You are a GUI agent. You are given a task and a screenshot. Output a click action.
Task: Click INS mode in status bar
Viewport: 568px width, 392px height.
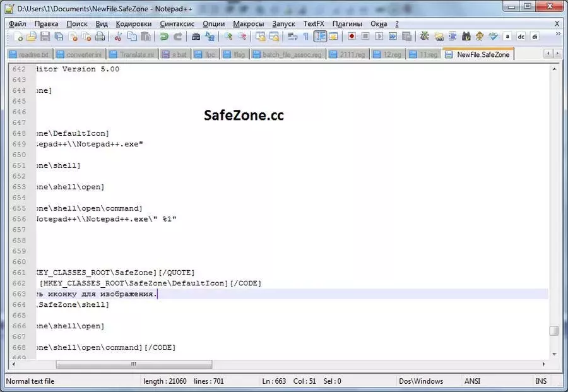click(541, 381)
